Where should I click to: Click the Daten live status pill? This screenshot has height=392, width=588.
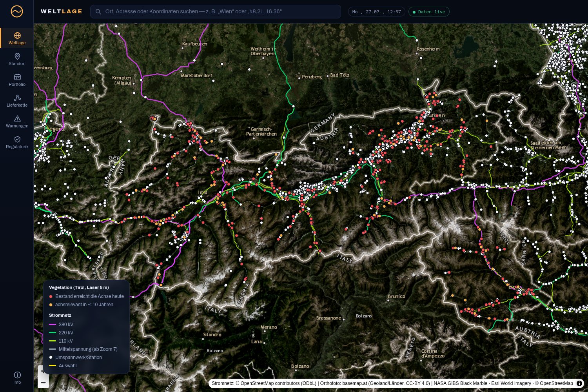click(429, 12)
